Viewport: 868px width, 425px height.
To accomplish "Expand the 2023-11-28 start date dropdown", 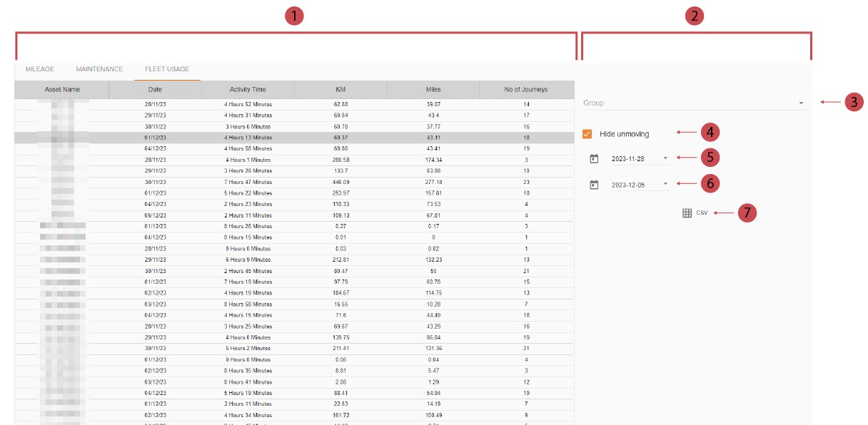I will coord(665,158).
